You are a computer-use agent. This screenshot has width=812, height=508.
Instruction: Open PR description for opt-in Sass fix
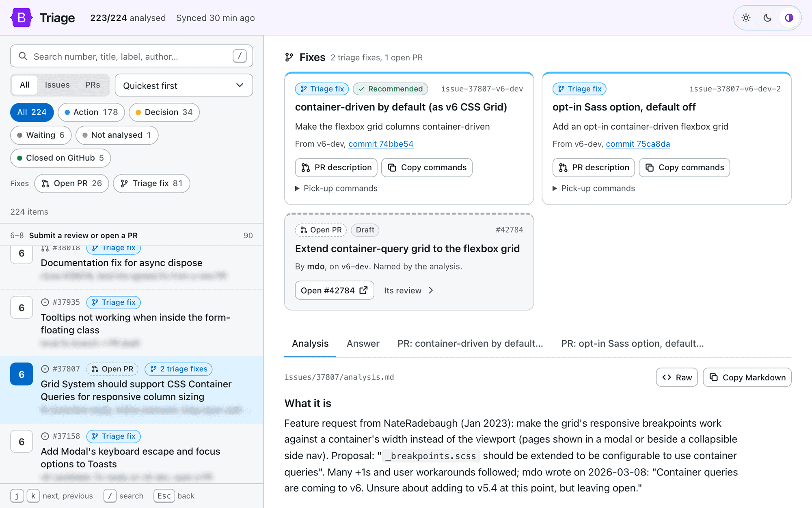click(x=594, y=167)
